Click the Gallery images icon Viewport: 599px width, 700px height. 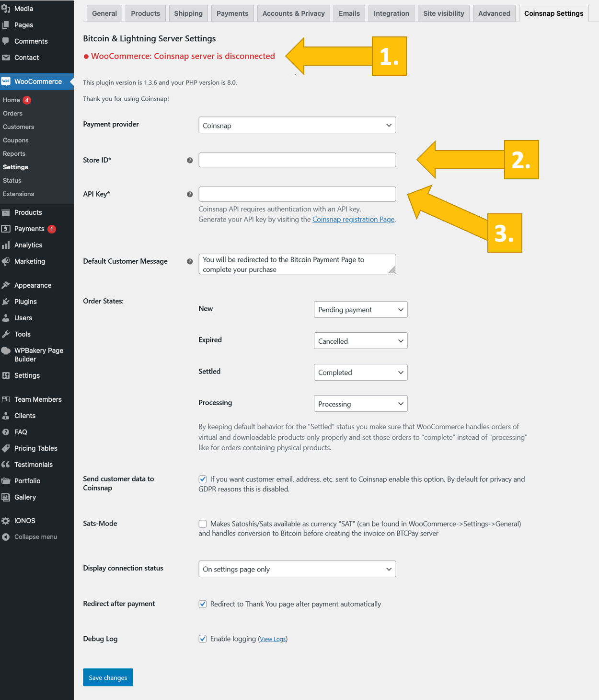coord(6,497)
